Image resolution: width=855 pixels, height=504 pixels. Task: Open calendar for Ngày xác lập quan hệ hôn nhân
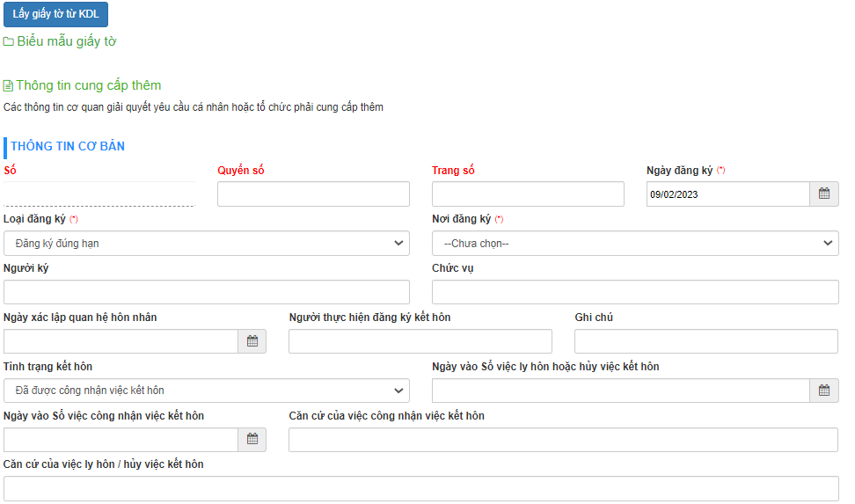[x=252, y=341]
